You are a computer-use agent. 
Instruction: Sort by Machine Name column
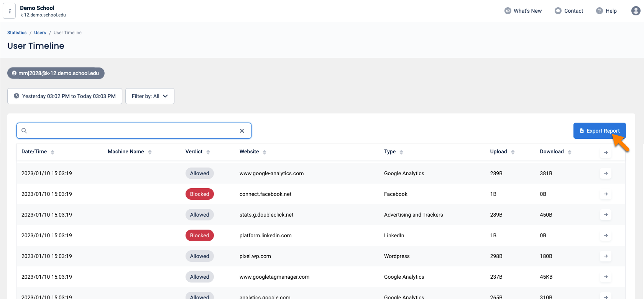[130, 152]
